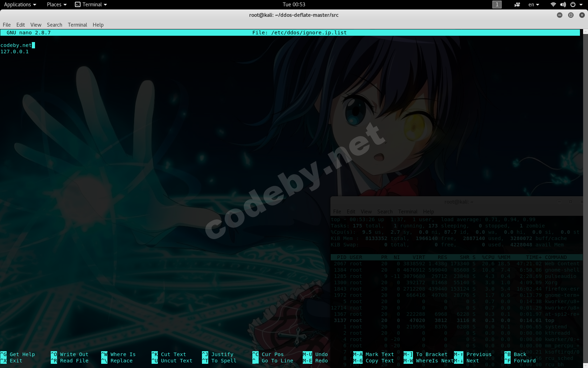Screen dimensions: 588x368
Task: Open the Search menu of the front terminal
Action: tap(55, 25)
